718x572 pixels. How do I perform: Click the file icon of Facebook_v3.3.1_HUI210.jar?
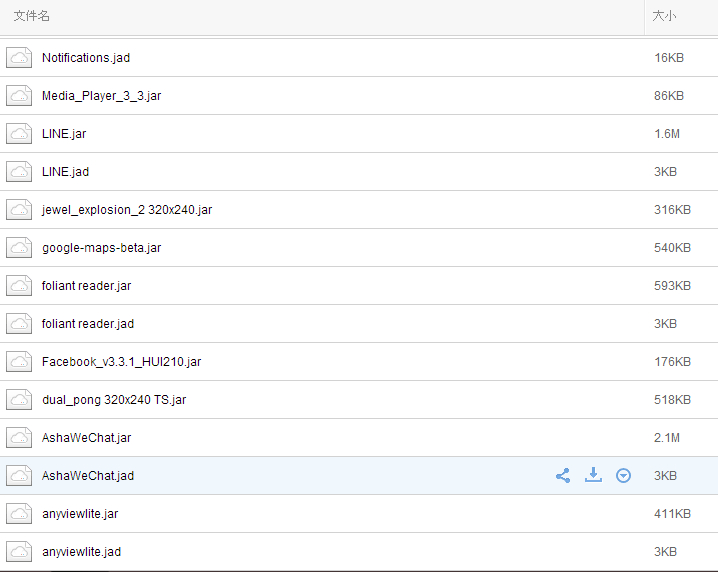pos(19,362)
